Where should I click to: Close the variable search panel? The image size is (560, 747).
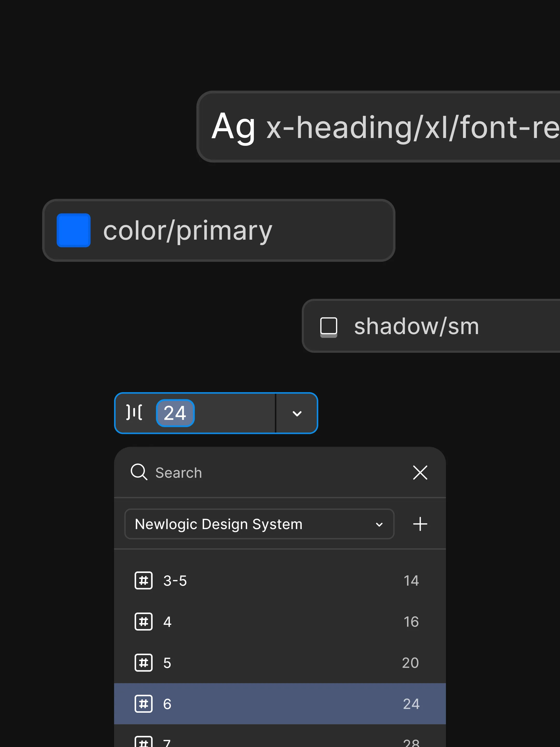tap(420, 472)
